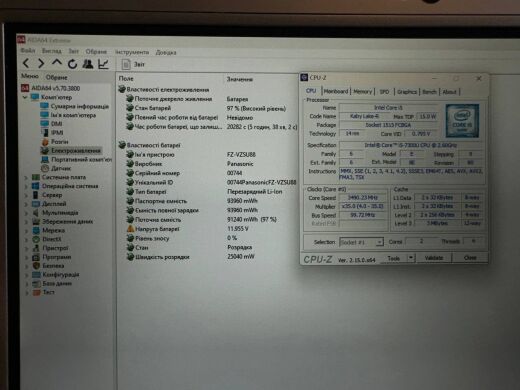Click the Пристрої tree icon
520x390 pixels.
tap(36, 248)
